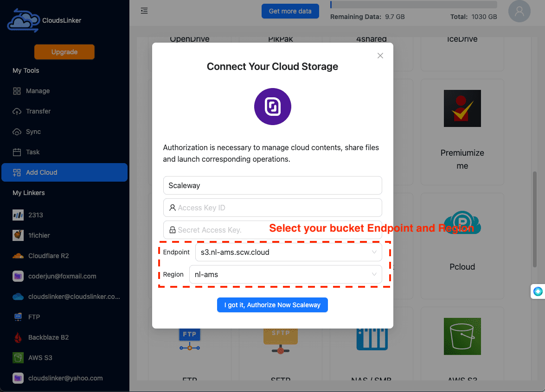Viewport: 545px width, 392px height.
Task: Click the Secret Access Key field
Action: point(273,230)
